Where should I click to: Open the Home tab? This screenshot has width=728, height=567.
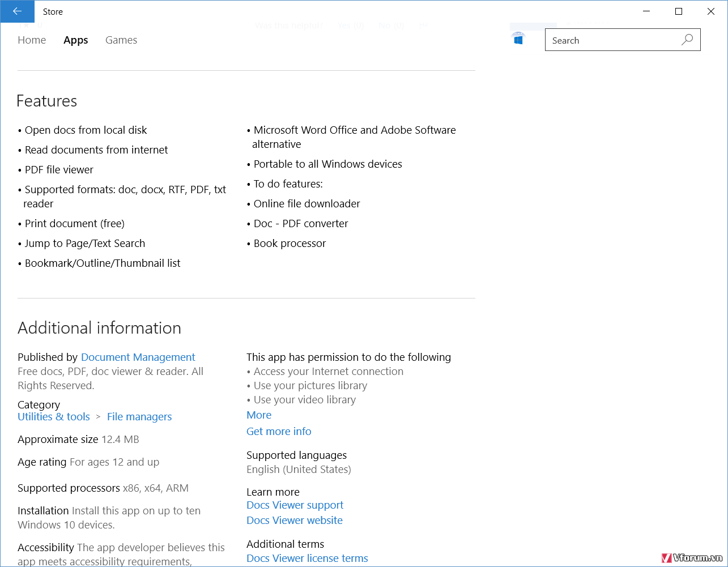(32, 40)
